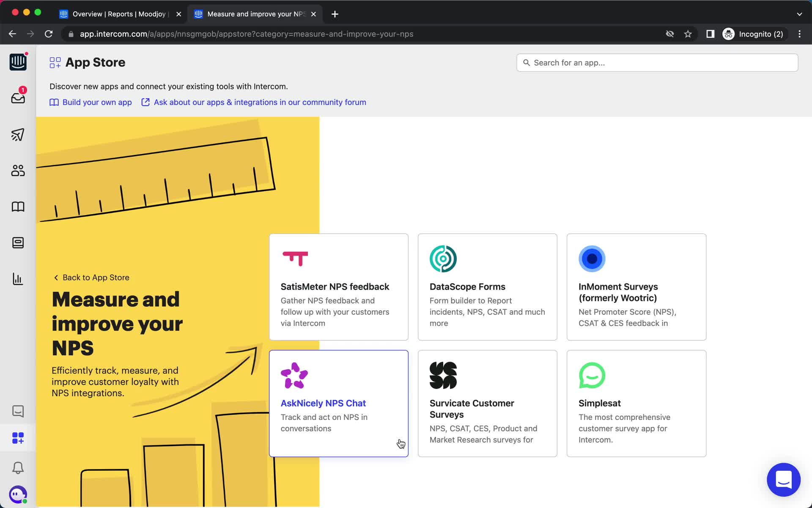This screenshot has height=508, width=812.
Task: Click the tracking protection eye icon
Action: click(x=670, y=34)
